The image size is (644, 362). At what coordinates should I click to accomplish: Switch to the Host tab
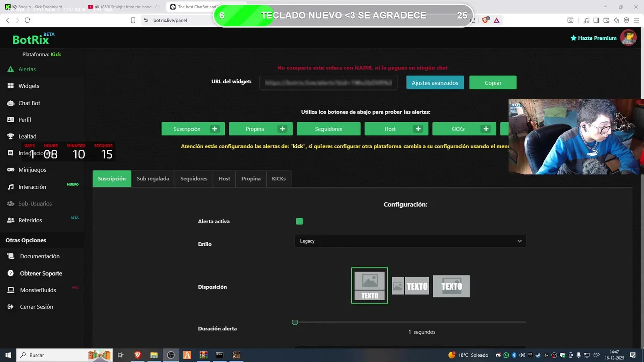[224, 178]
